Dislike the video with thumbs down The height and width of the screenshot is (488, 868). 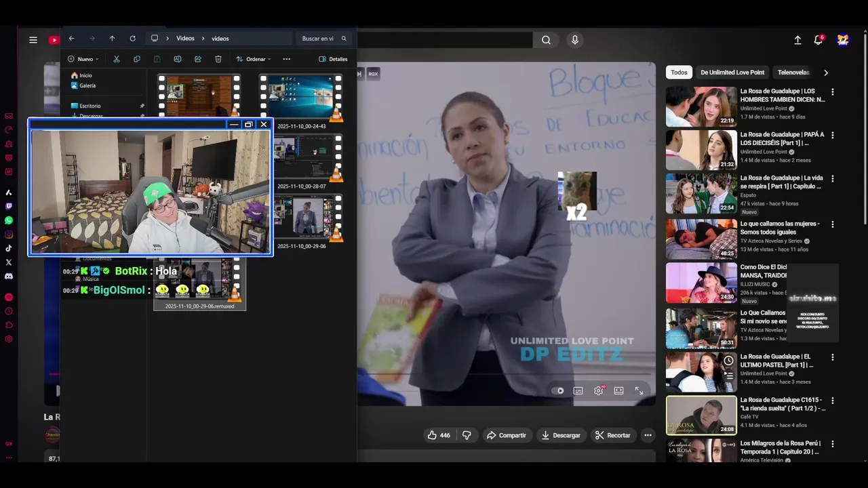pos(467,435)
